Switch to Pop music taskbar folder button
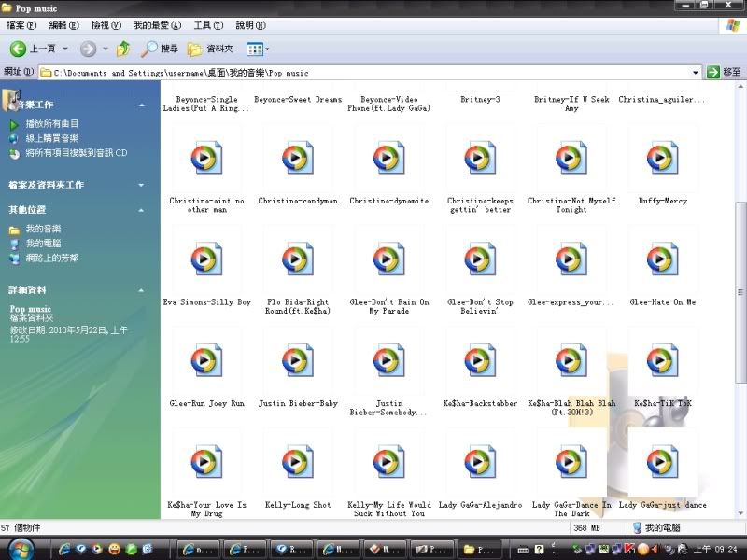This screenshot has height=560, width=747. click(x=479, y=549)
